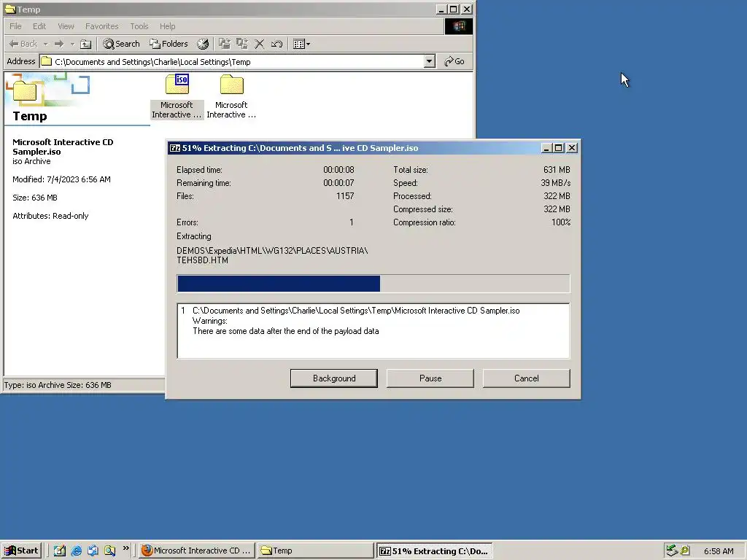
Task: Open the Views button menu
Action: click(301, 44)
